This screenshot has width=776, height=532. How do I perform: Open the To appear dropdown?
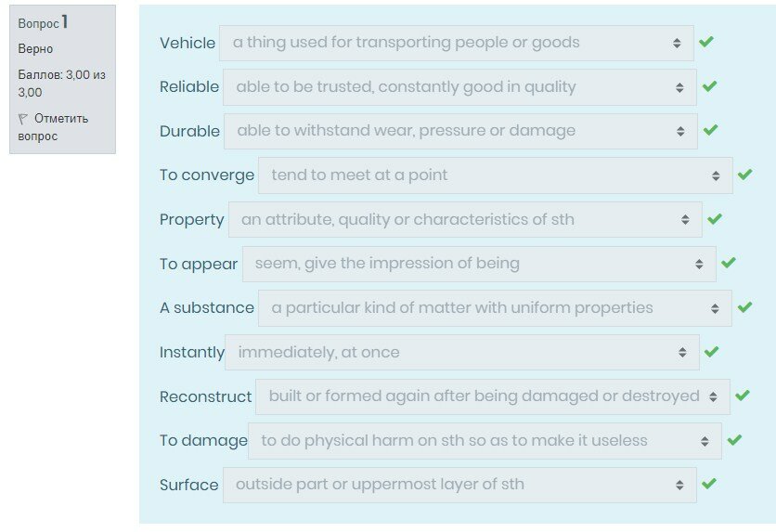click(x=479, y=264)
